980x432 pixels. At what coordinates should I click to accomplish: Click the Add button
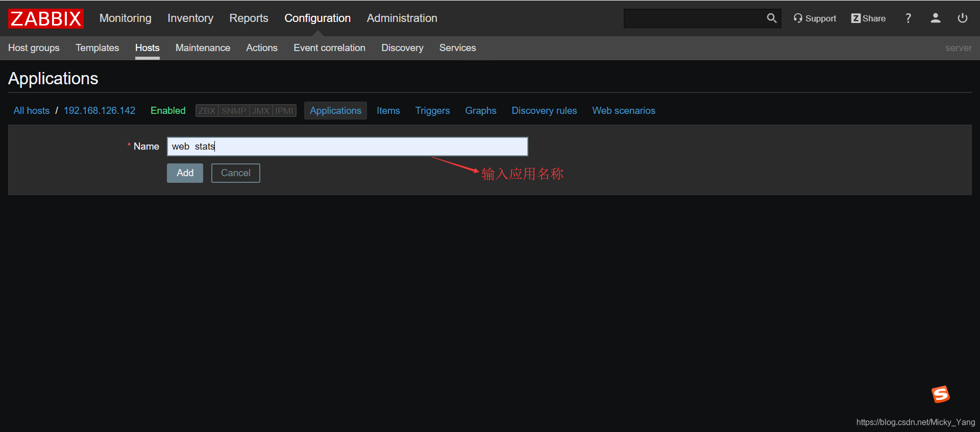(185, 173)
